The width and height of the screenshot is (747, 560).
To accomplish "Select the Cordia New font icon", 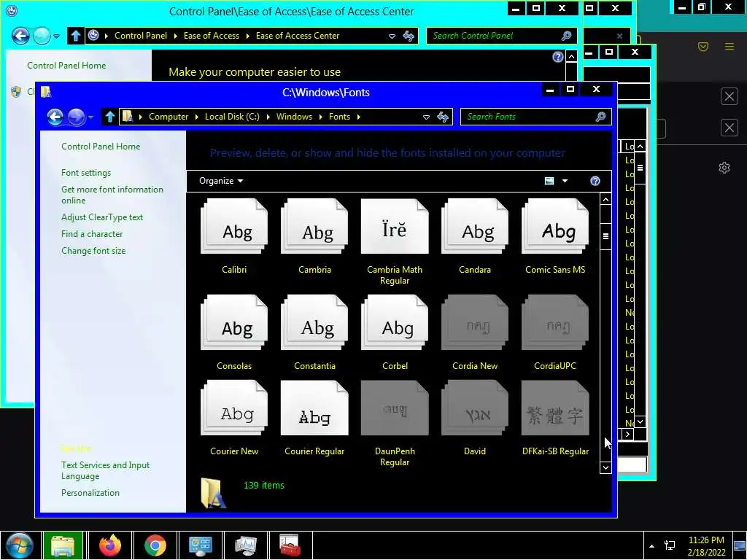I will click(x=475, y=322).
